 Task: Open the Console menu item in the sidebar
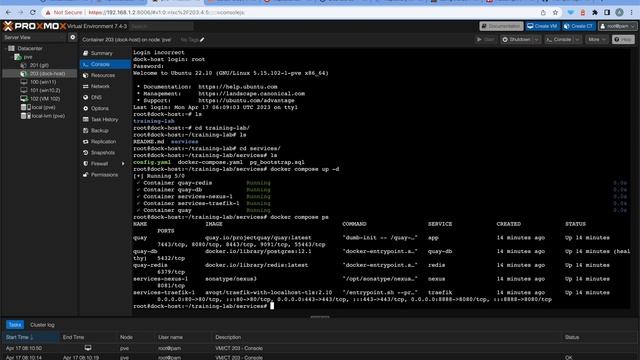105,64
